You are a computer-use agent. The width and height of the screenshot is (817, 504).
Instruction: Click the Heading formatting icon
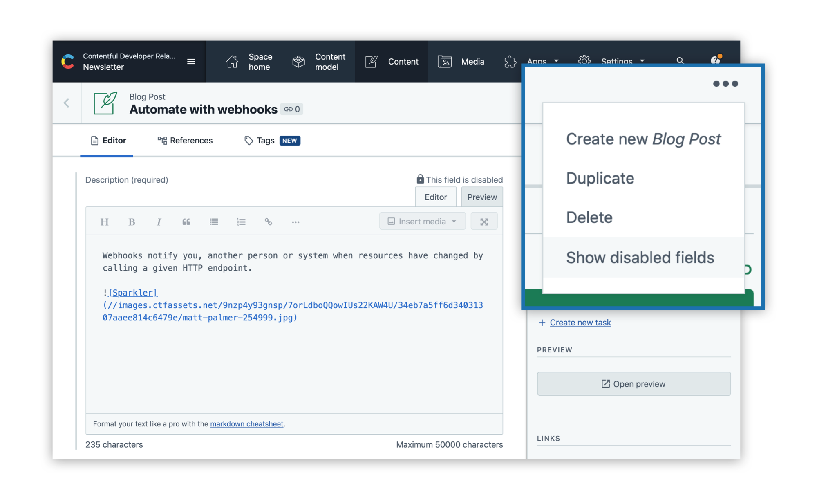(x=104, y=222)
